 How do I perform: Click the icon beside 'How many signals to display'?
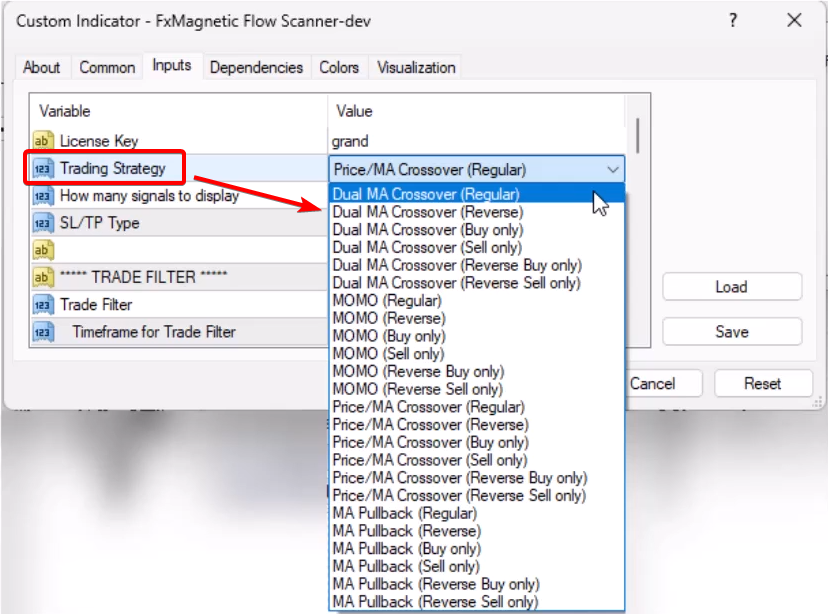pyautogui.click(x=43, y=196)
